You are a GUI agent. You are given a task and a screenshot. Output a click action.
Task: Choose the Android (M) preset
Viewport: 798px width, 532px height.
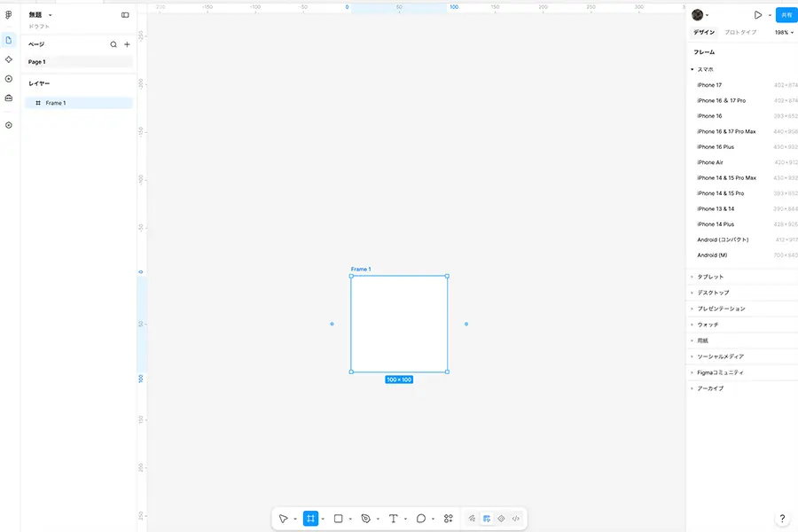click(743, 255)
